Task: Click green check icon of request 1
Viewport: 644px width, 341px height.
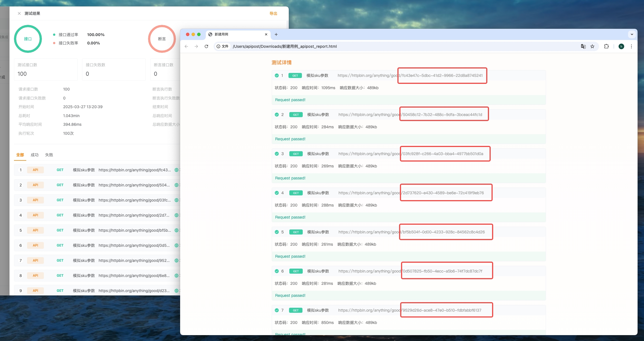Action: (x=277, y=75)
